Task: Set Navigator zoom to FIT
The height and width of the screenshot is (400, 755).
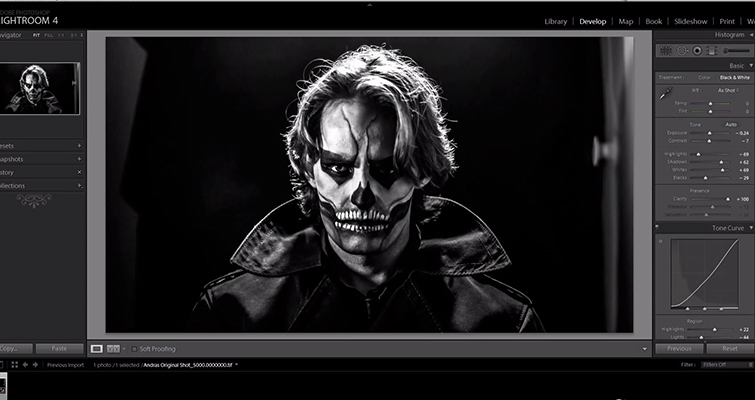Action: point(37,35)
